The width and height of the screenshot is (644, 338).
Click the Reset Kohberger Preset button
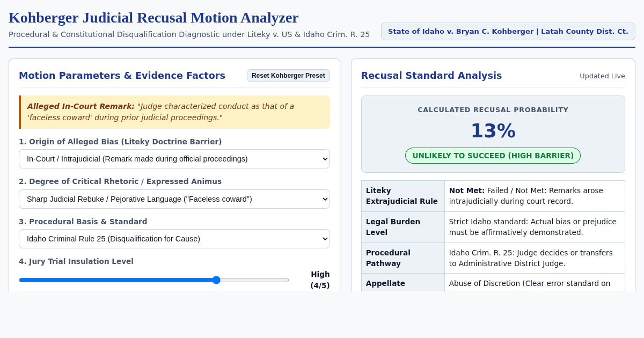coord(288,76)
